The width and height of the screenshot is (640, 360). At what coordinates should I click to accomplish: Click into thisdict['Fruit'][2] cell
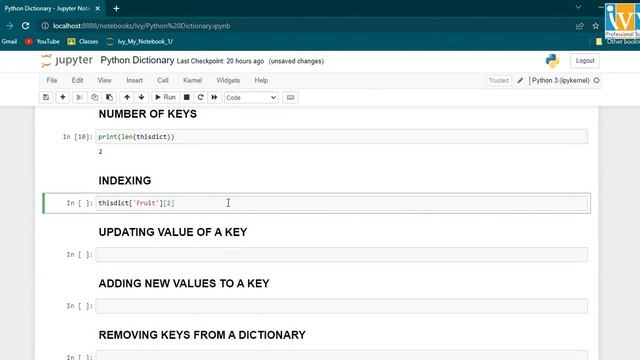point(342,203)
